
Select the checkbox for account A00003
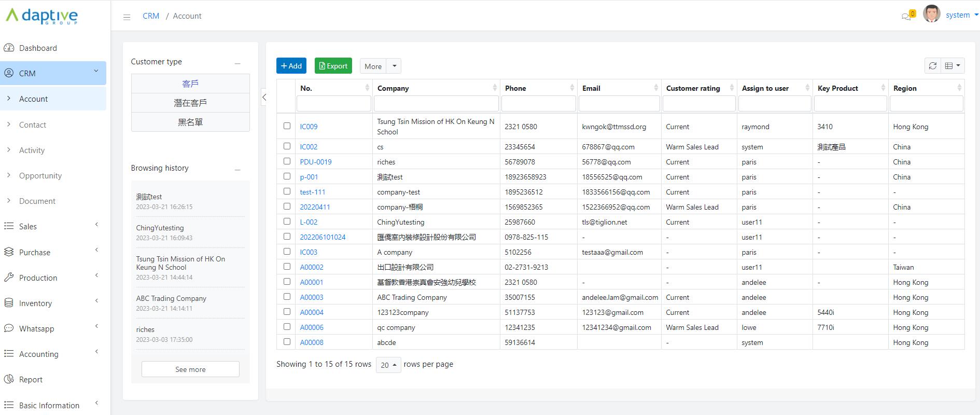point(287,297)
